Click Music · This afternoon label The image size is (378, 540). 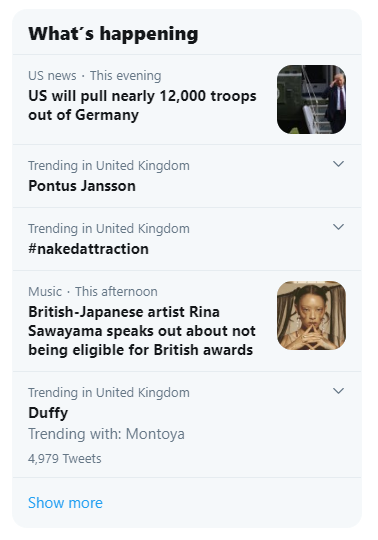[x=93, y=292]
